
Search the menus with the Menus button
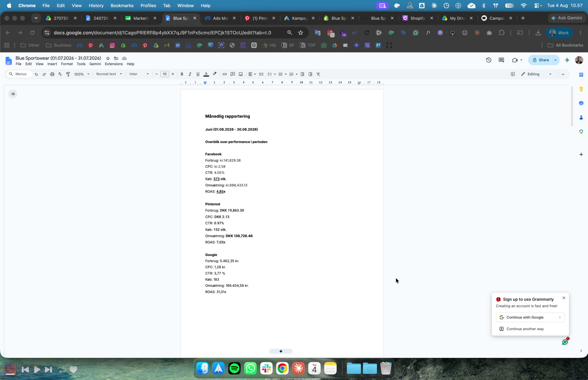click(19, 74)
